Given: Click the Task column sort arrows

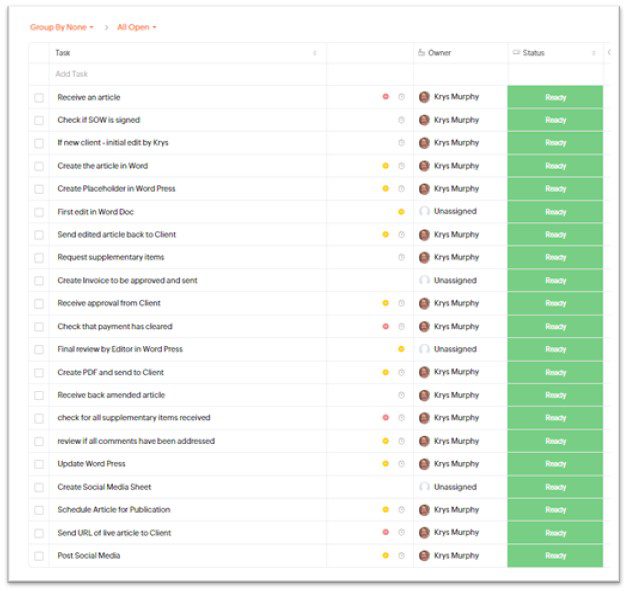Looking at the screenshot, I should point(315,53).
